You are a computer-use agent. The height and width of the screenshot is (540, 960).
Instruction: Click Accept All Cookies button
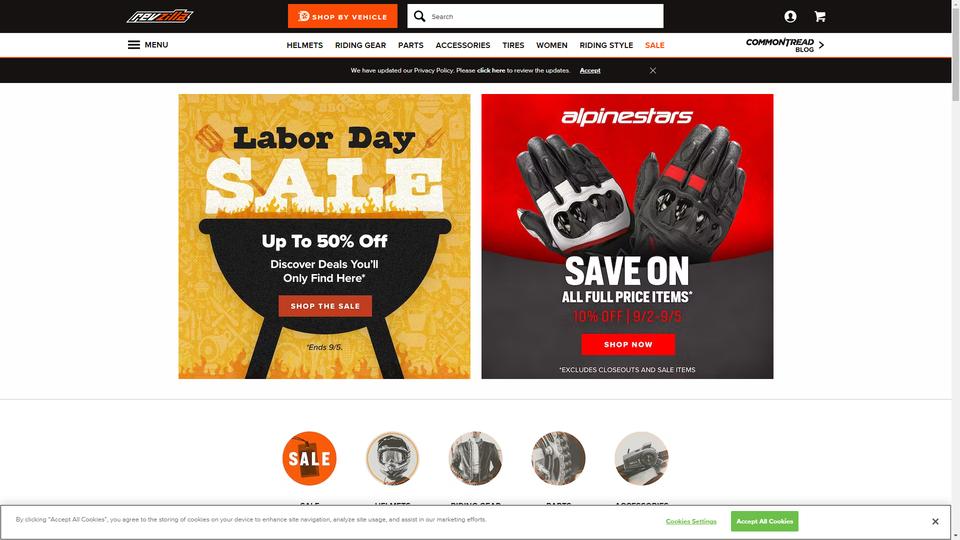764,521
